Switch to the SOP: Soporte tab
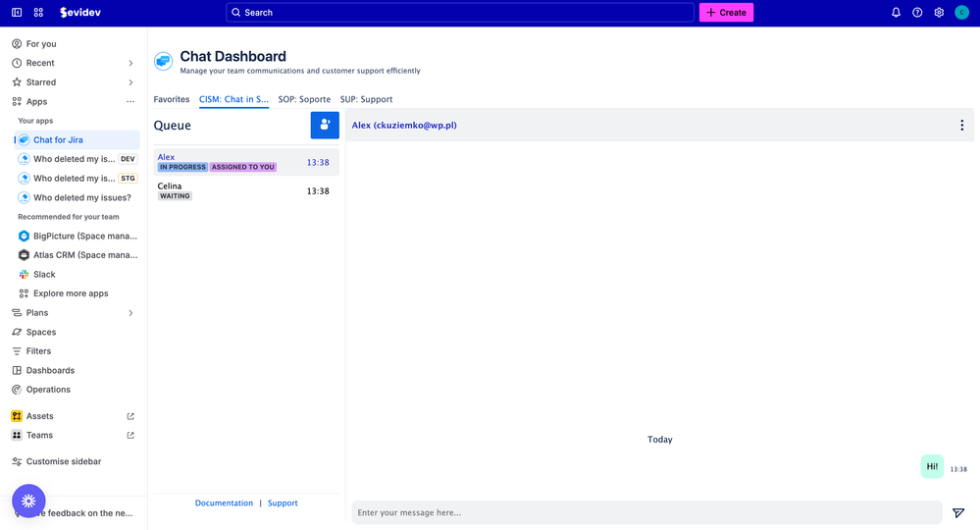The image size is (980, 530). [x=304, y=99]
